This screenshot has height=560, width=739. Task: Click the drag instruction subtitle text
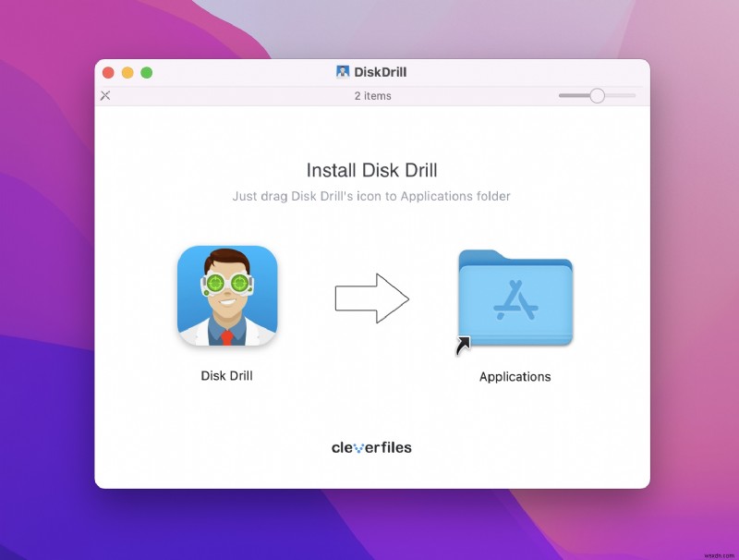pos(370,196)
